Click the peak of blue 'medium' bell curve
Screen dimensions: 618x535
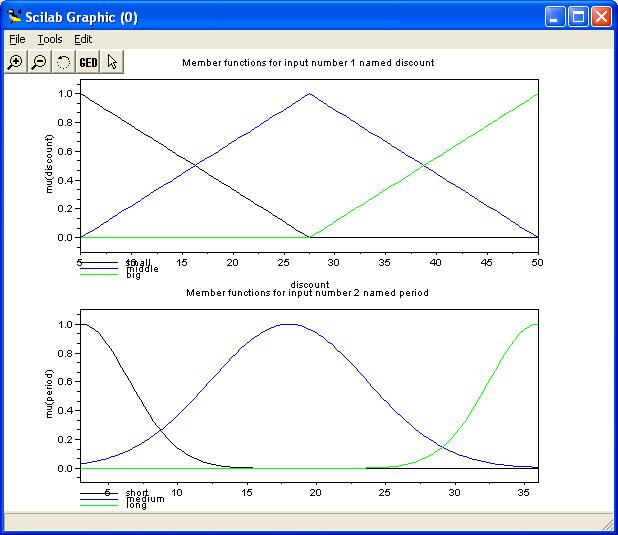[x=289, y=324]
